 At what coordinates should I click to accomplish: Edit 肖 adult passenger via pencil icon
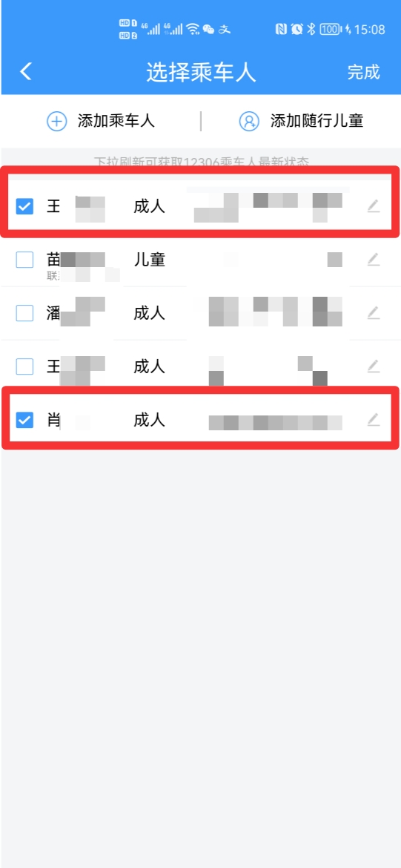pos(374,420)
